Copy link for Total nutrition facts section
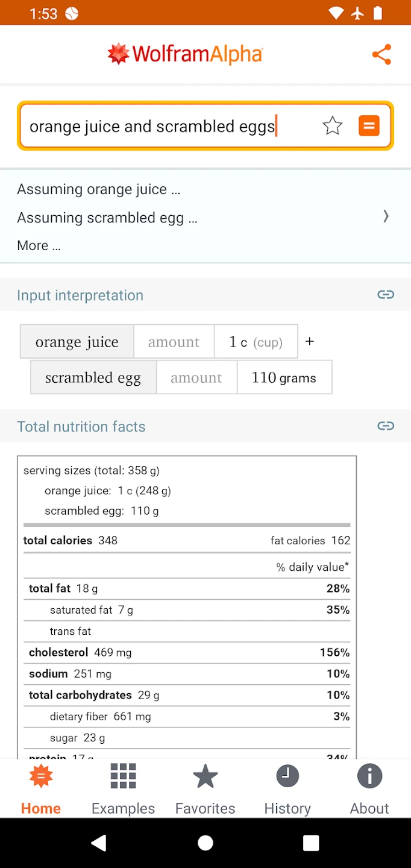 [x=386, y=426]
